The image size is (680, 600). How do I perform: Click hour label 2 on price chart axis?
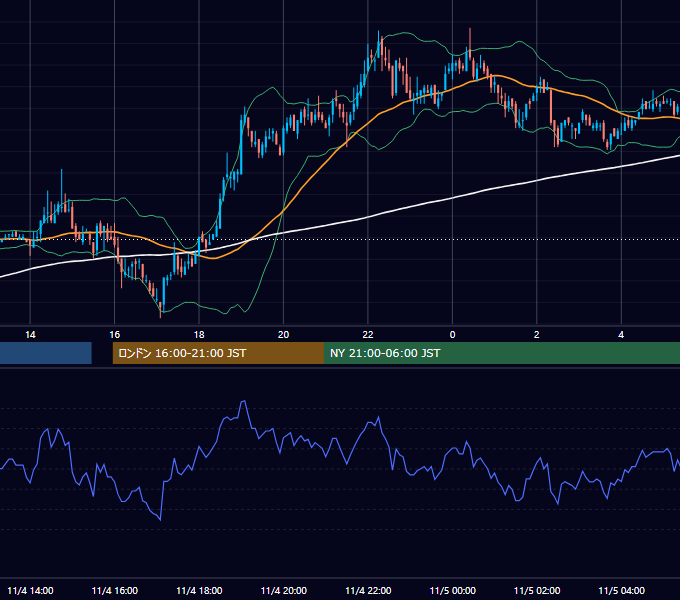point(537,335)
